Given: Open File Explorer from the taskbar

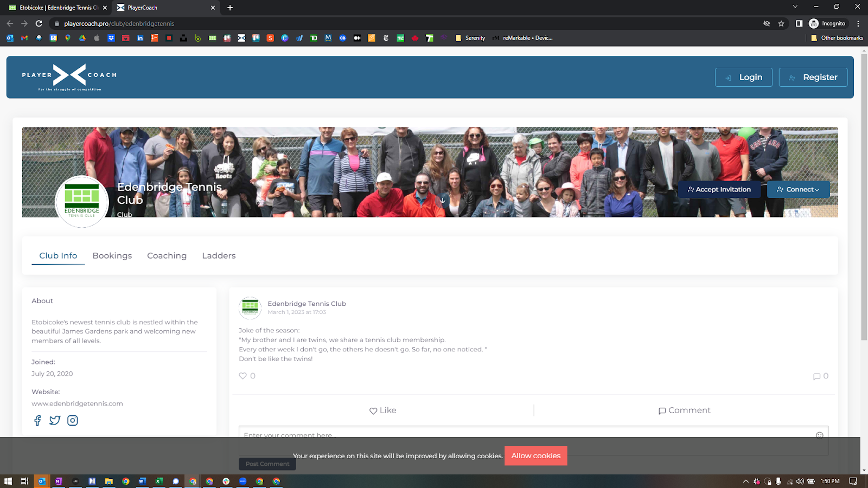Looking at the screenshot, I should pos(108,481).
